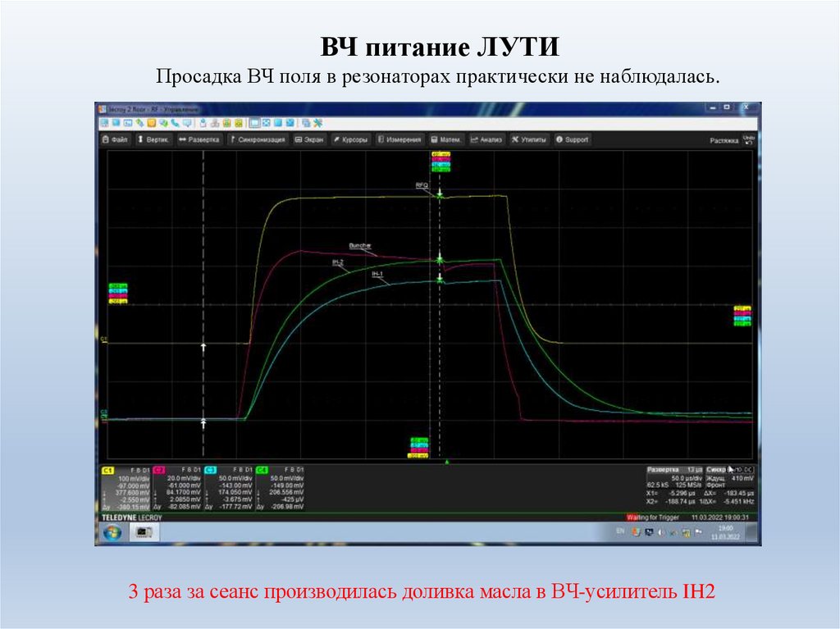This screenshot has height=629, width=840.
Task: Click the EN language indicator in the tray
Action: (x=620, y=531)
